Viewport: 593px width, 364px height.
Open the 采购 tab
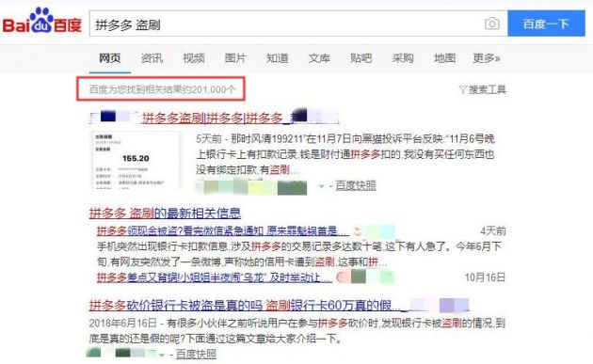[403, 58]
